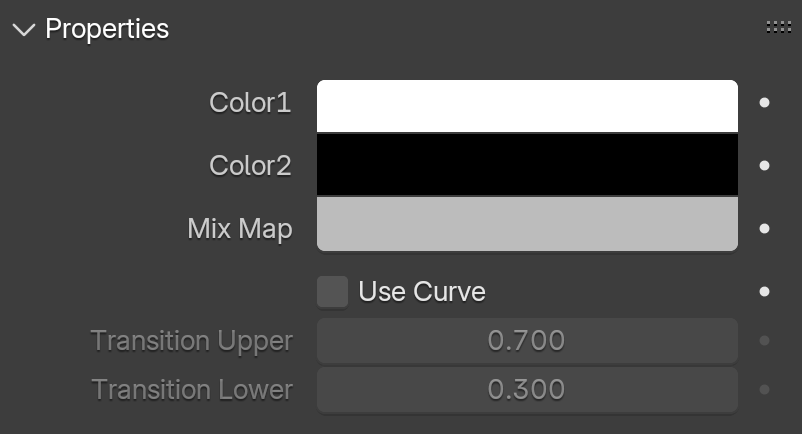
Task: Open the gray Mix Map swatch
Action: coord(527,224)
